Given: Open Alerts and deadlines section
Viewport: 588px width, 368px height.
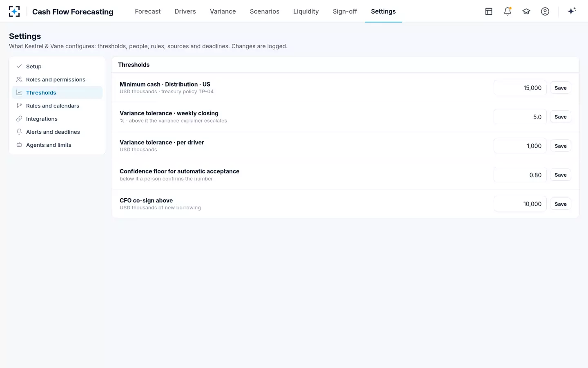Looking at the screenshot, I should pyautogui.click(x=57, y=132).
